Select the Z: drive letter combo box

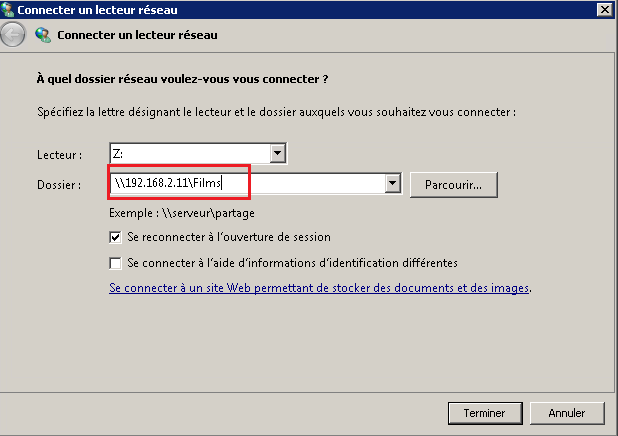point(198,153)
